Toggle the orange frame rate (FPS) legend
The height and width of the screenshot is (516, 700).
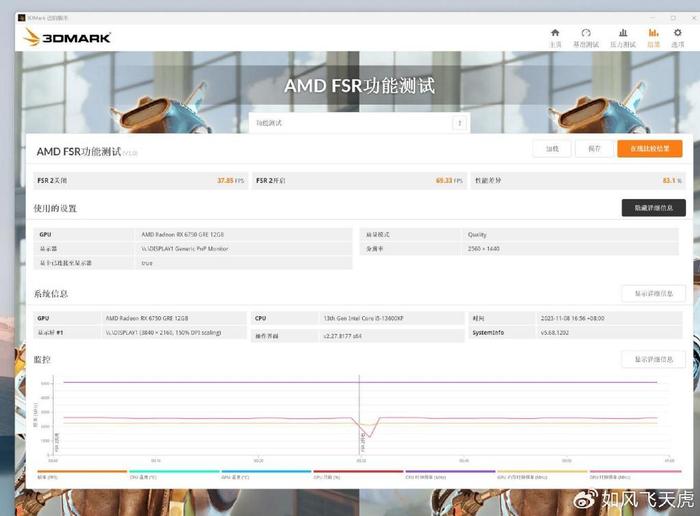pos(82,474)
